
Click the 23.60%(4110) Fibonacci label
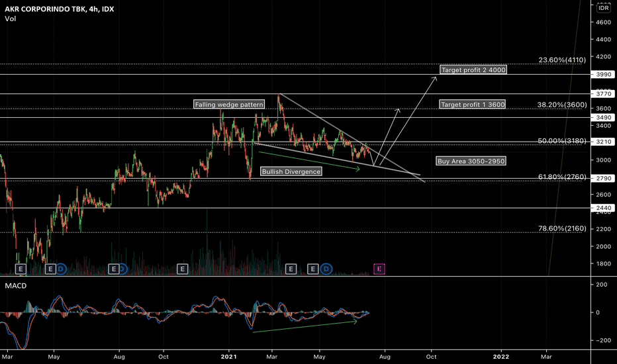(562, 60)
